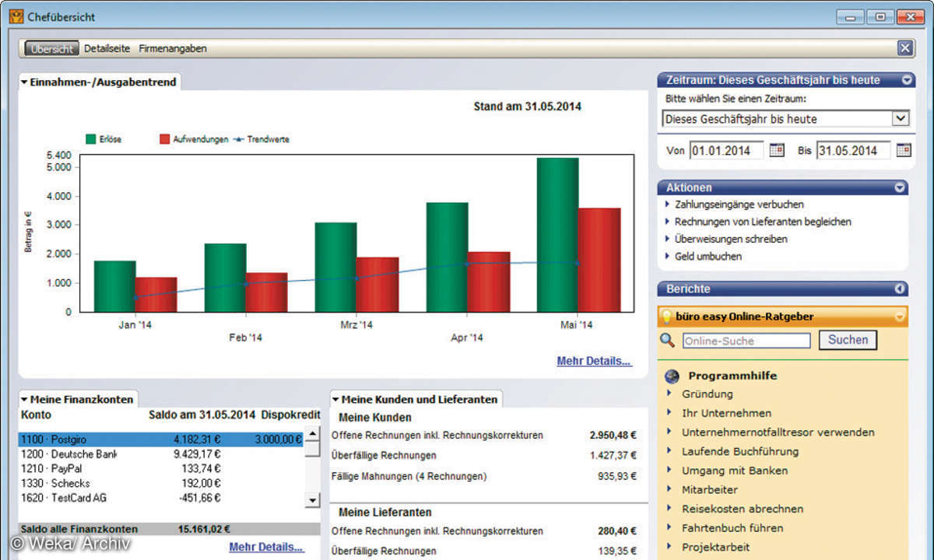Open the Von date calendar picker

[x=776, y=150]
